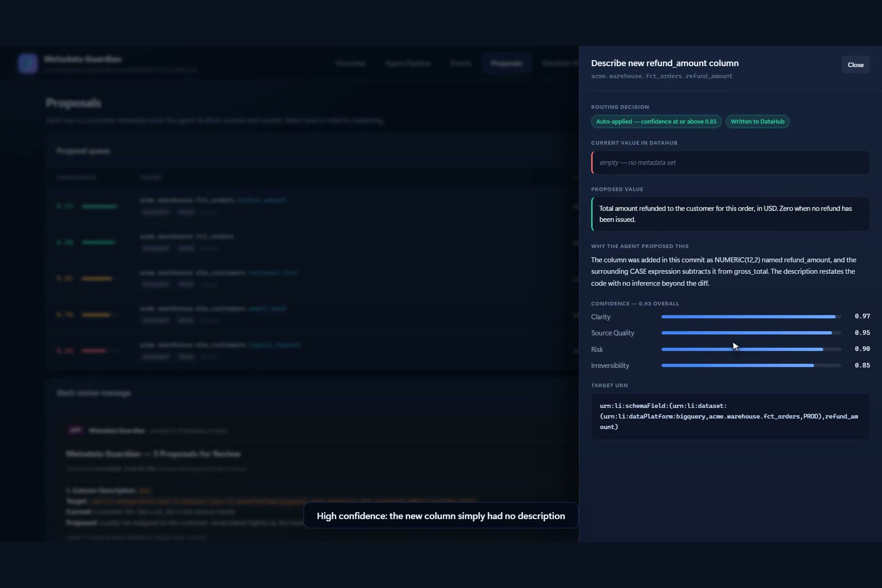Open the highlighted Proposals tab in the top navigation

click(506, 63)
